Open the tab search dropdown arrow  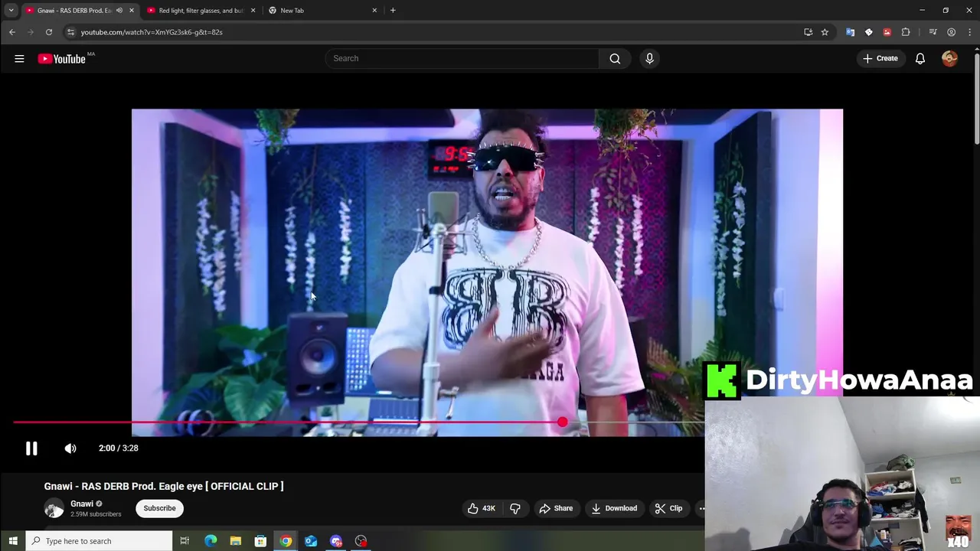pos(11,11)
